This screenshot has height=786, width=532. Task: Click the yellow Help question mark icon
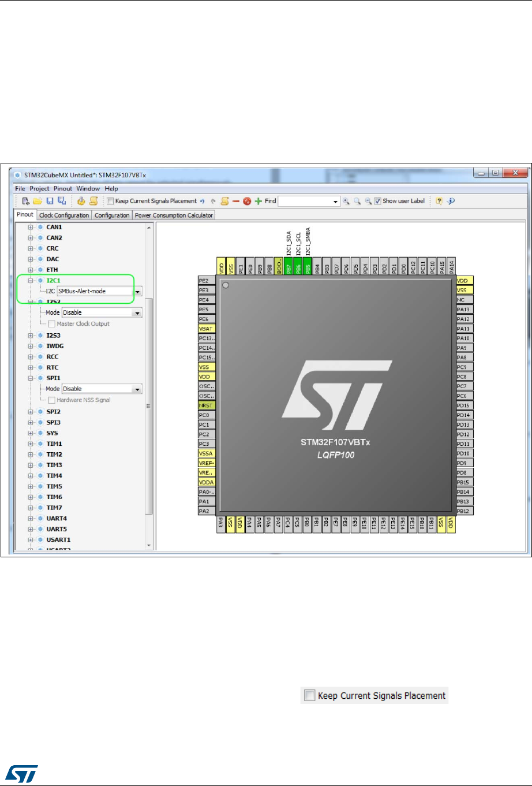pyautogui.click(x=439, y=201)
